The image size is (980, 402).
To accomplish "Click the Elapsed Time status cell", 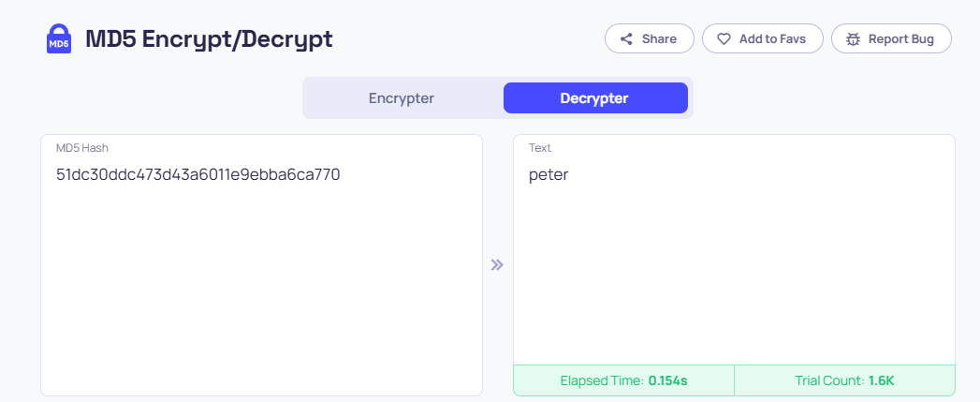I will tap(623, 380).
